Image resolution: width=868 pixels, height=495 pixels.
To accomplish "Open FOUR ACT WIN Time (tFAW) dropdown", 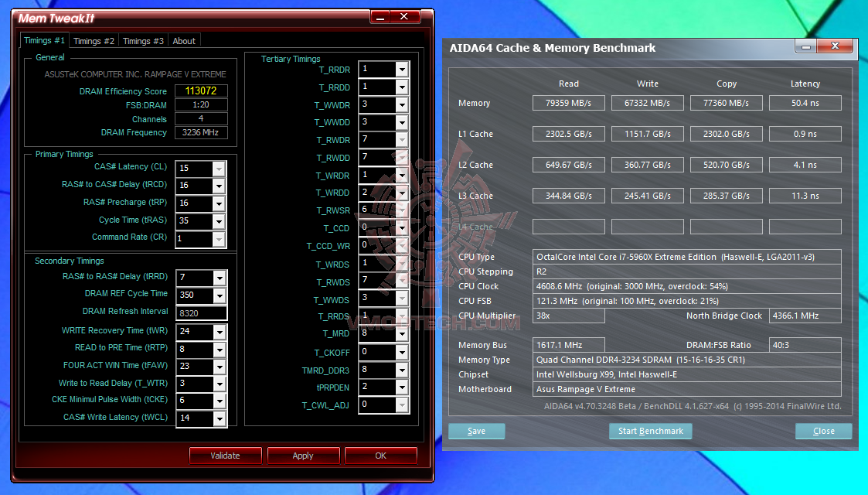I will tap(220, 367).
